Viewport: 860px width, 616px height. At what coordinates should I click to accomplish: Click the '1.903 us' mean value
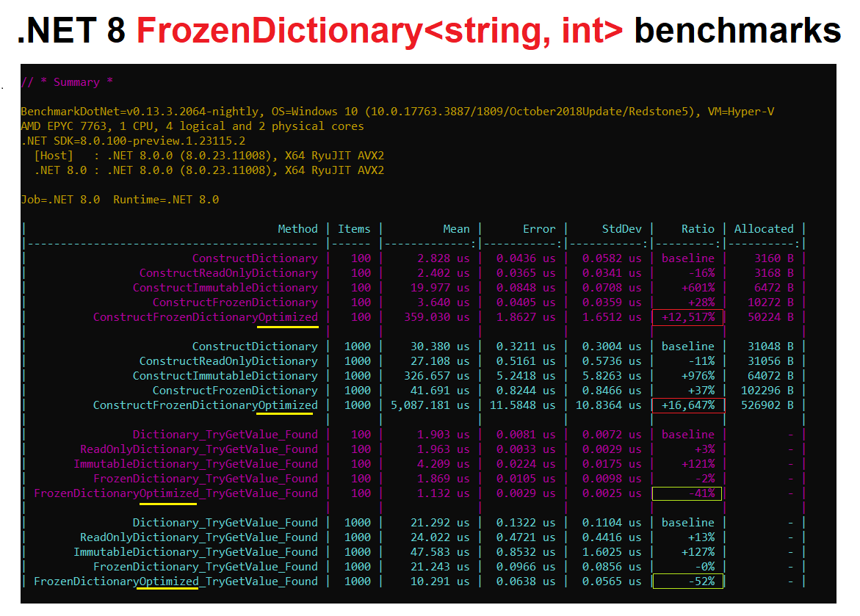pyautogui.click(x=443, y=435)
